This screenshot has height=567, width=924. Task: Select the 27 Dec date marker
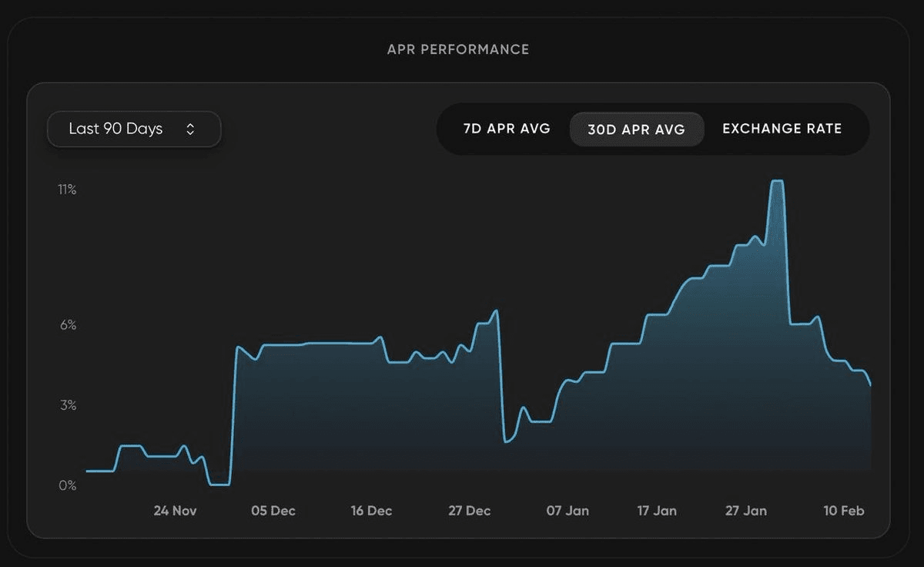469,511
